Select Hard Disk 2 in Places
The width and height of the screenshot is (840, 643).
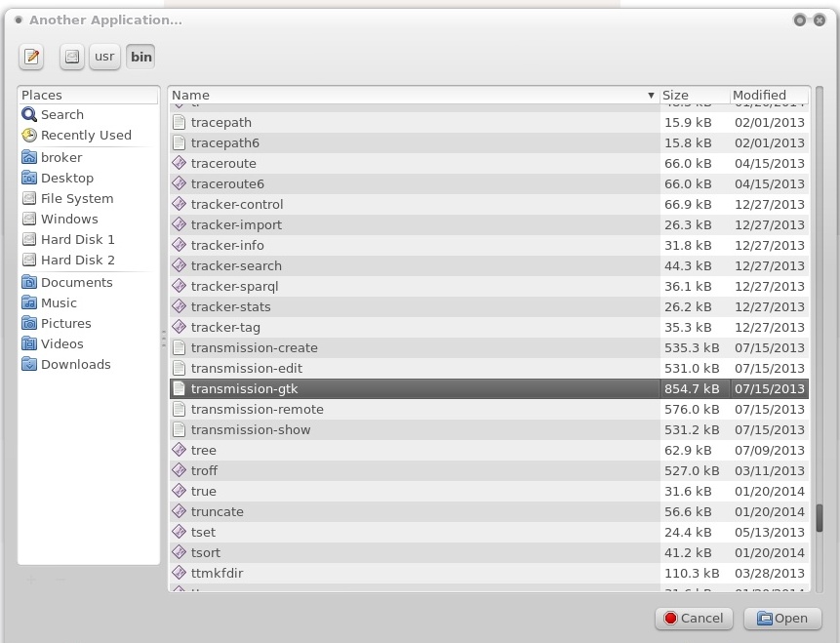point(78,260)
